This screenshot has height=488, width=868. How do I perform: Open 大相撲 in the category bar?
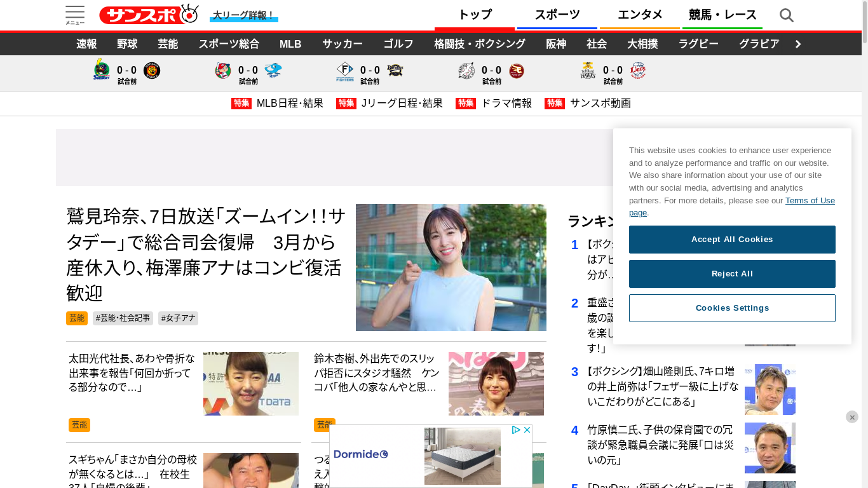[x=642, y=44]
